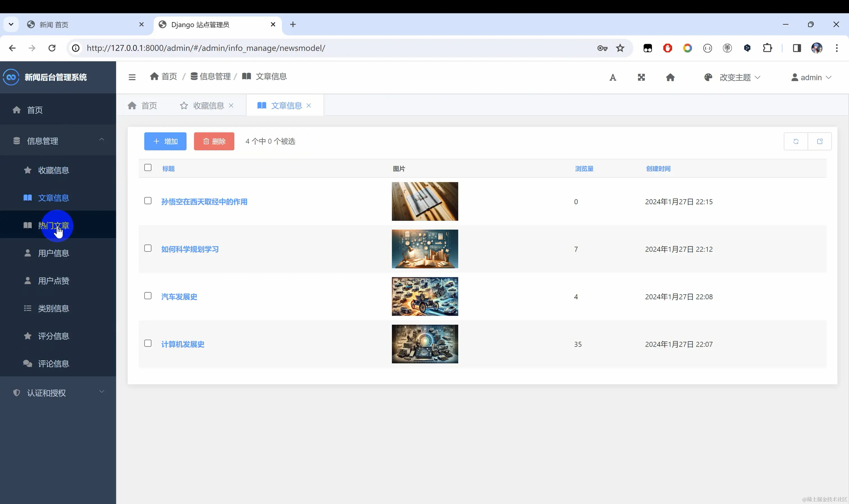Click the hamburger menu collapse icon
Viewport: 849px width, 504px height.
pyautogui.click(x=132, y=77)
